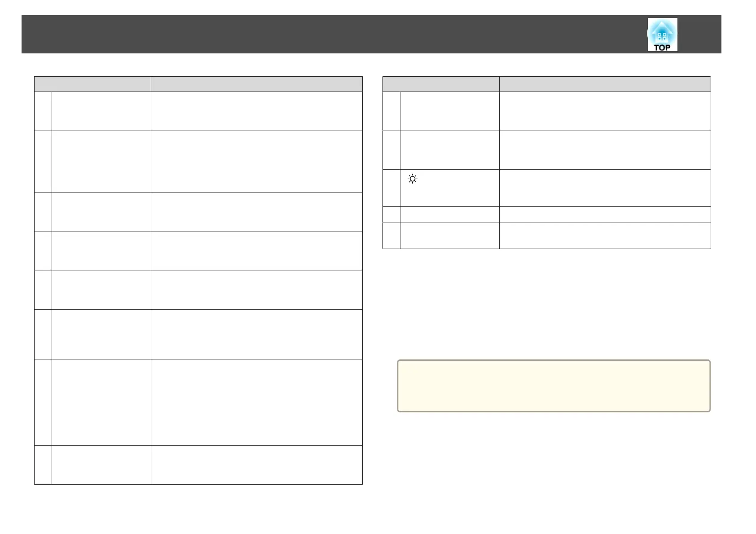Click the last row's description cell in right table
This screenshot has height=534, width=756.
click(x=605, y=236)
